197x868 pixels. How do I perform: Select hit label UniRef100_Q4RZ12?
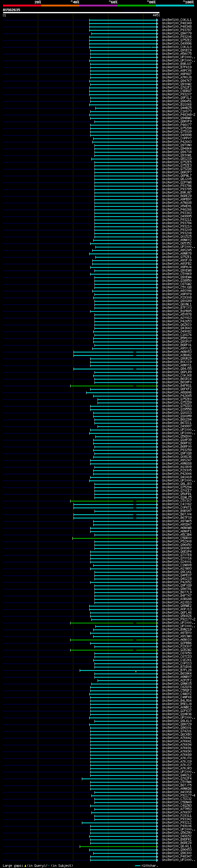(x=176, y=775)
